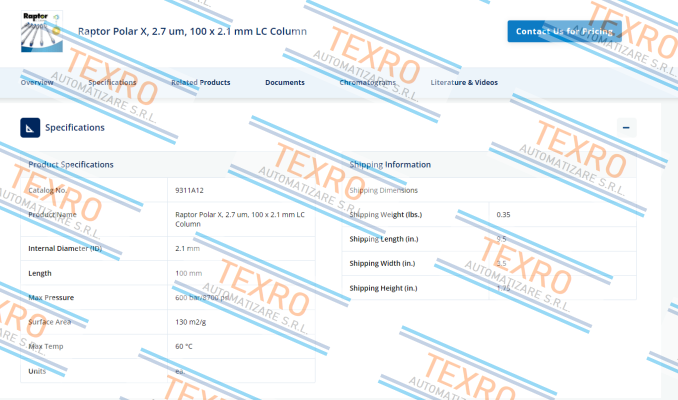Collapse the Specifications section with minus button

click(x=626, y=128)
